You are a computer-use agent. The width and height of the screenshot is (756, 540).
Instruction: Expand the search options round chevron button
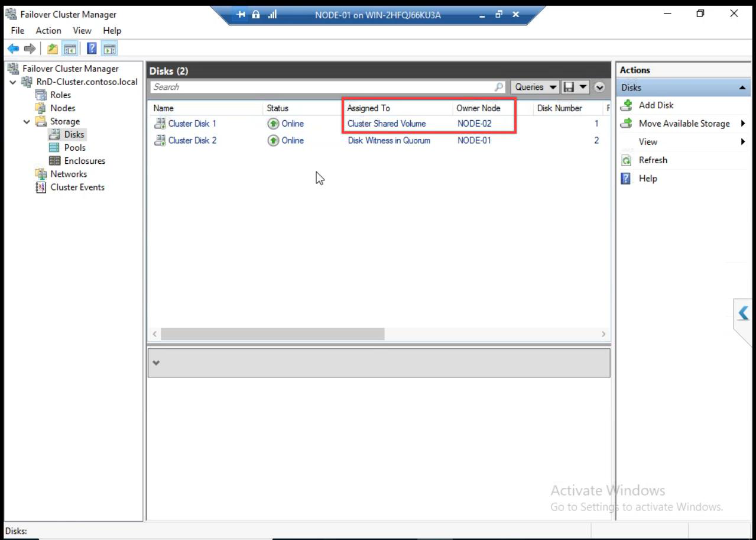point(599,87)
